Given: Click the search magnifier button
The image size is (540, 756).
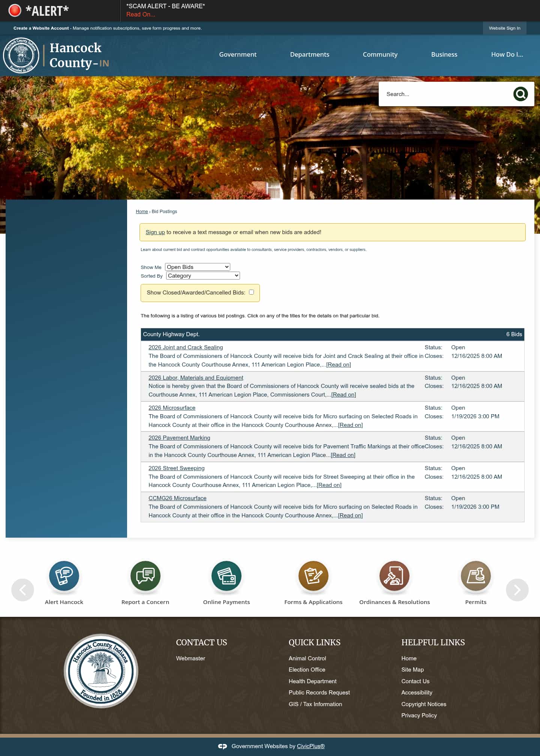Looking at the screenshot, I should [x=520, y=94].
